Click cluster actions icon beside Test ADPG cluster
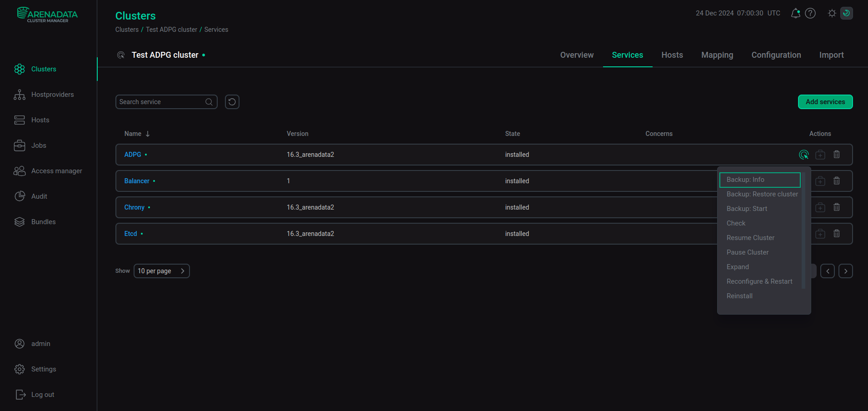Image resolution: width=868 pixels, height=411 pixels. point(121,55)
